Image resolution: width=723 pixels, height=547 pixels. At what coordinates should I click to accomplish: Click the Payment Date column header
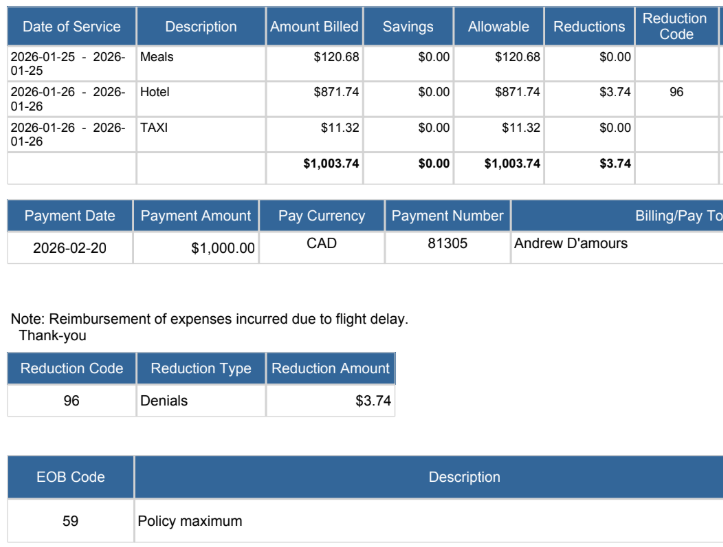click(70, 216)
